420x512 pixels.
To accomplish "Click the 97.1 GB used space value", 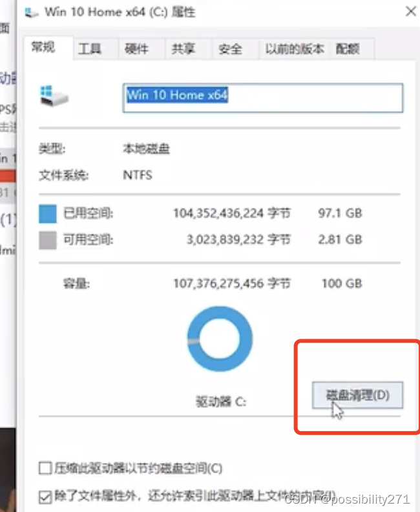I will [x=340, y=213].
